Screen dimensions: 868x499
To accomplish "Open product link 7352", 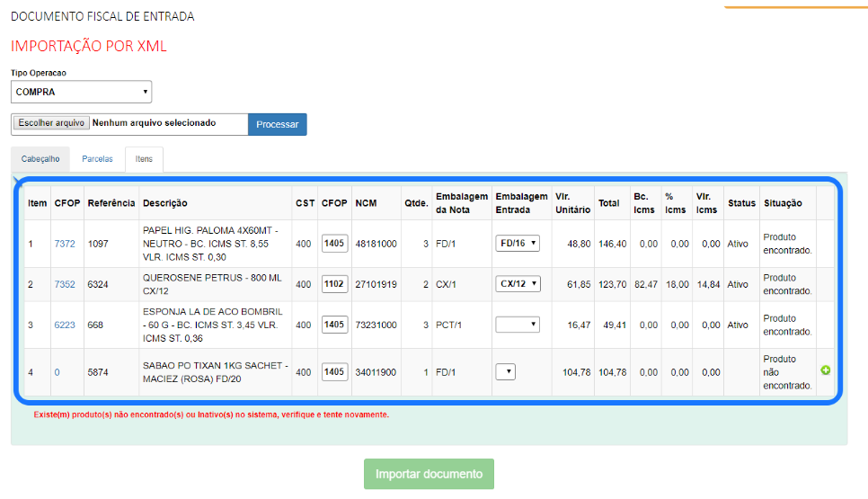I will pos(65,284).
